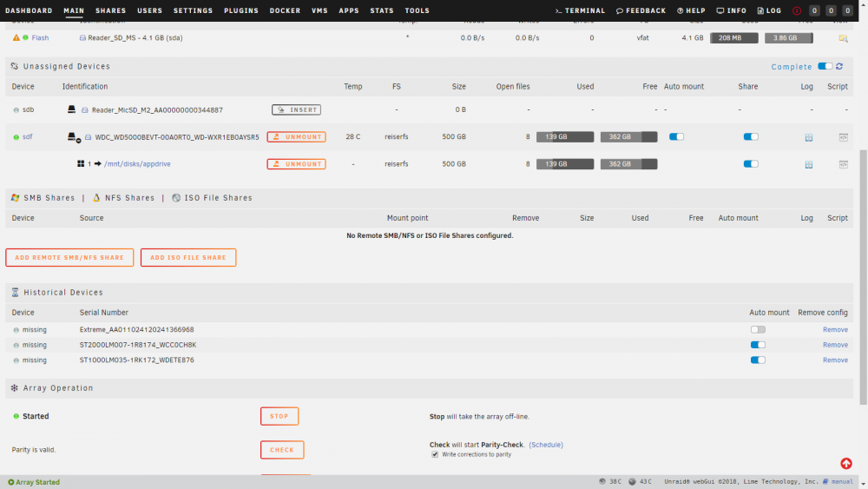868x489 pixels.
Task: Click the red alert icon in top bar
Action: pyautogui.click(x=797, y=10)
